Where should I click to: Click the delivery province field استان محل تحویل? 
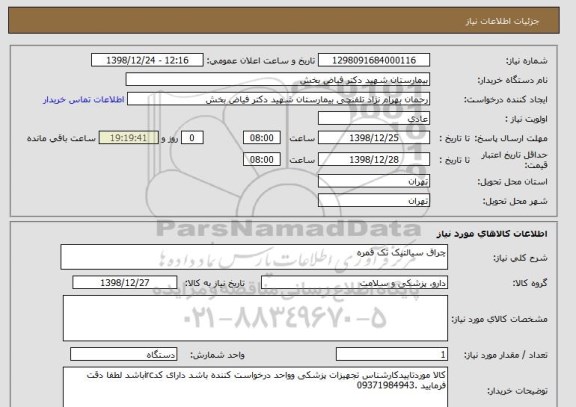tap(374, 181)
